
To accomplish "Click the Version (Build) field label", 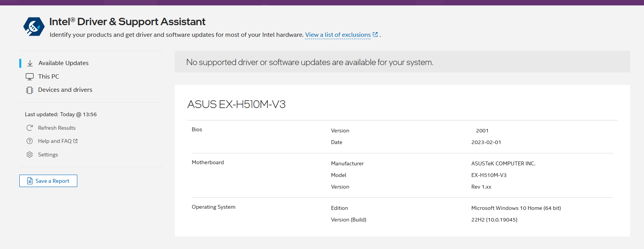I will 349,220.
